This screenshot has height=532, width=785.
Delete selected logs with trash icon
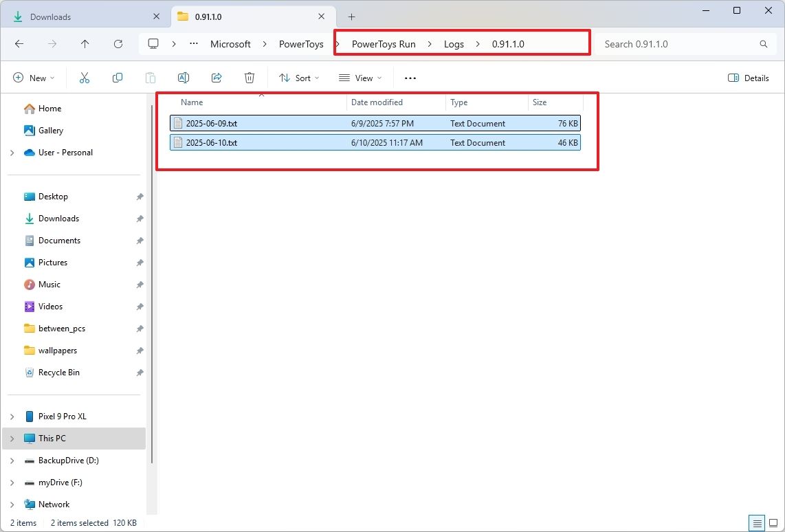249,78
